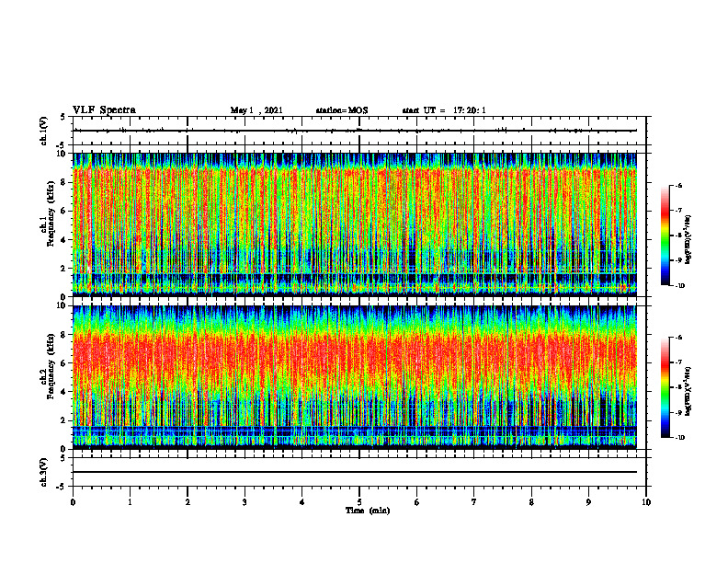Click the ch.3 flat voltage trace

point(355,472)
